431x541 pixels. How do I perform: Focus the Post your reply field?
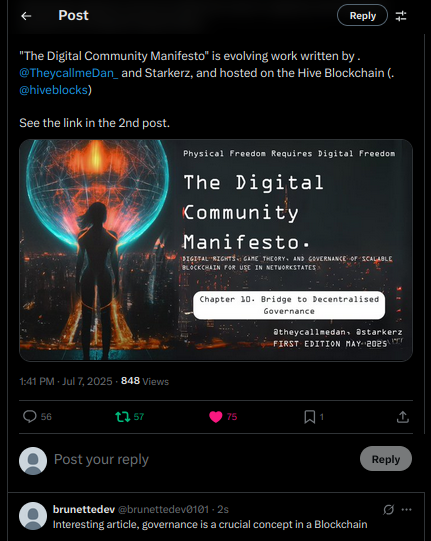(204, 459)
